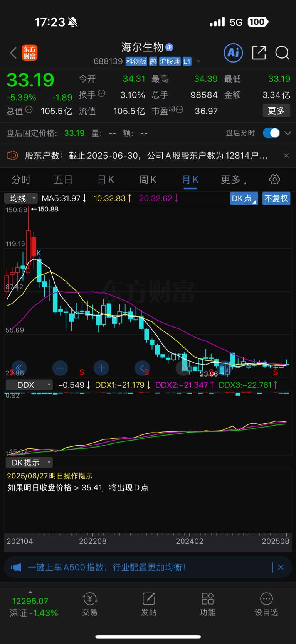The width and height of the screenshot is (296, 644).
Task: Switch to the 周K tab
Action: click(148, 180)
